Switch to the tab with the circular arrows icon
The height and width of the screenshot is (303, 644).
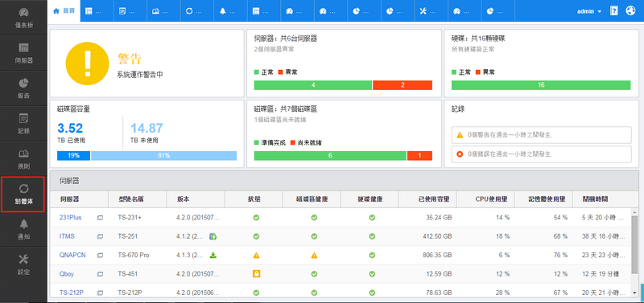tap(197, 11)
